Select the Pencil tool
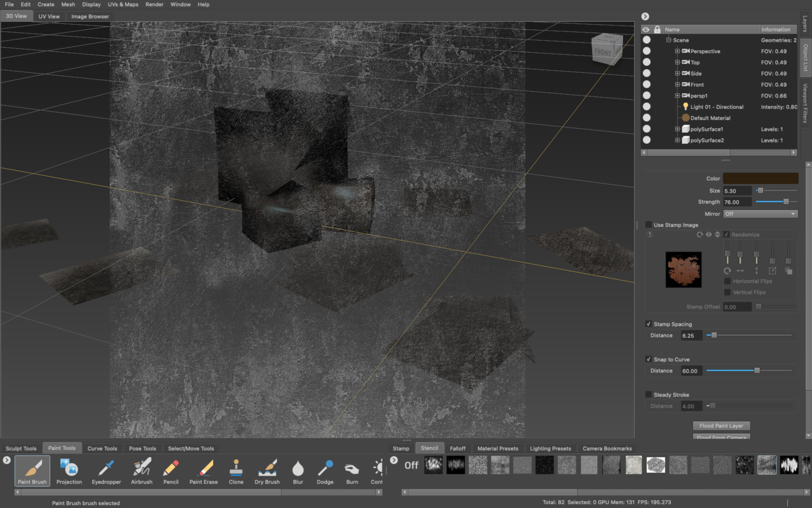 (171, 471)
